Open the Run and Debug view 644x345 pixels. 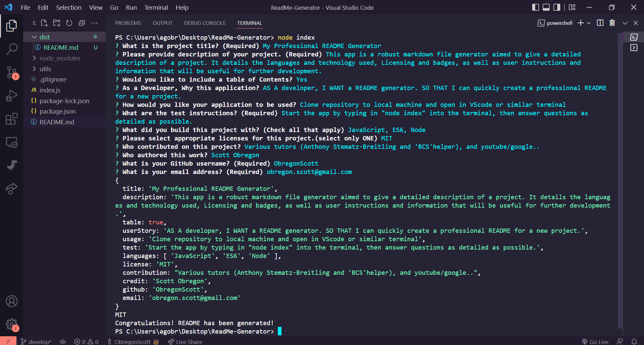12,96
